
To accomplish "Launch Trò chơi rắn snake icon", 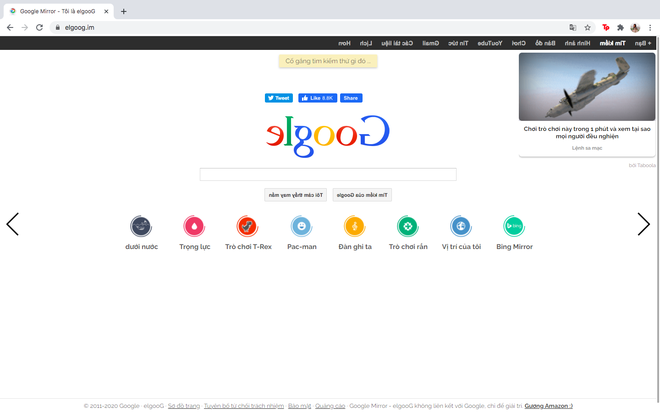I will (x=407, y=226).
